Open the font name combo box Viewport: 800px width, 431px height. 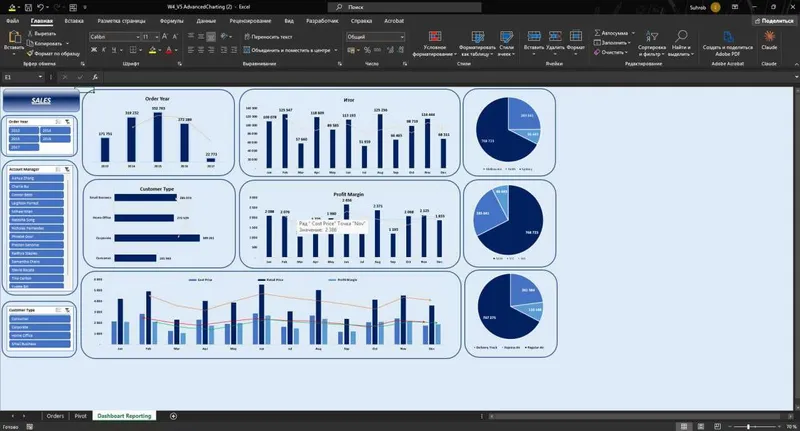pos(115,37)
